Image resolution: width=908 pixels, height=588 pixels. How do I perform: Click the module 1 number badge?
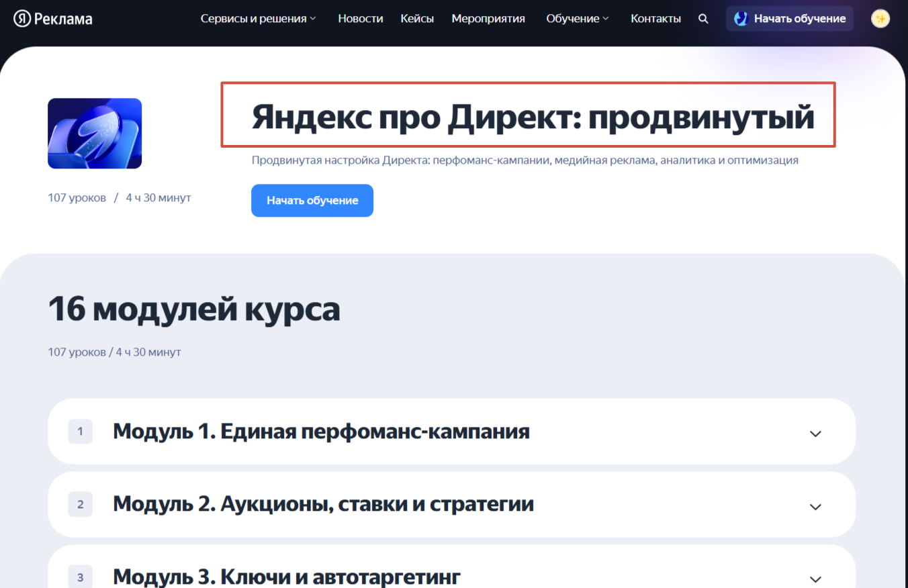click(80, 432)
